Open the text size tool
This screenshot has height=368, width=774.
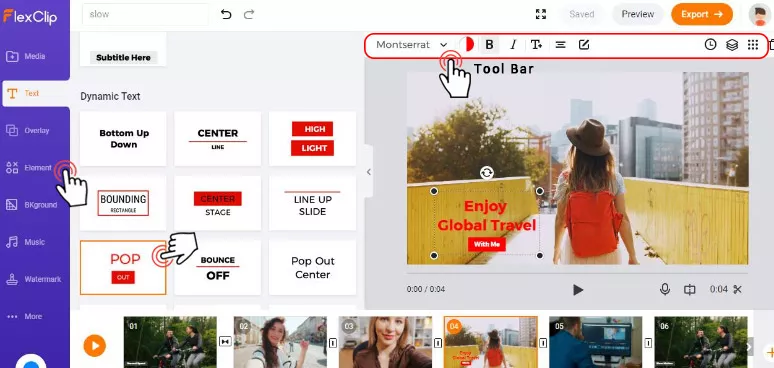(537, 45)
